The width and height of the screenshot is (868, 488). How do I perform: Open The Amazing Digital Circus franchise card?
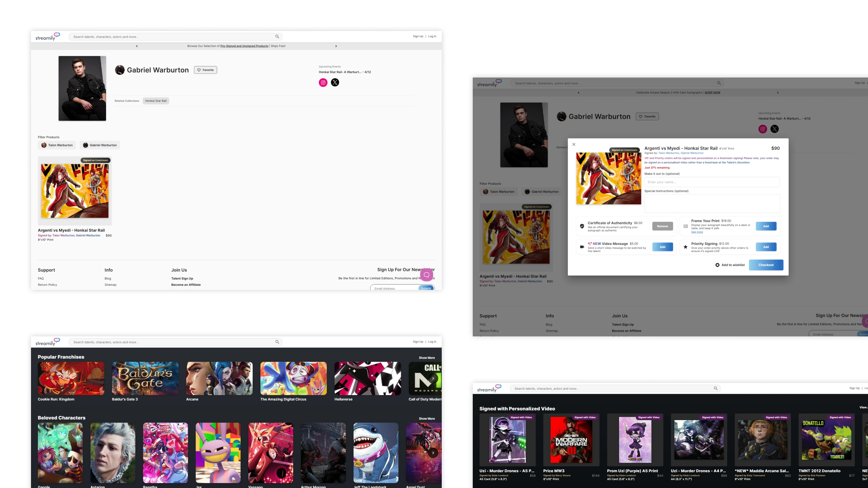tap(294, 379)
